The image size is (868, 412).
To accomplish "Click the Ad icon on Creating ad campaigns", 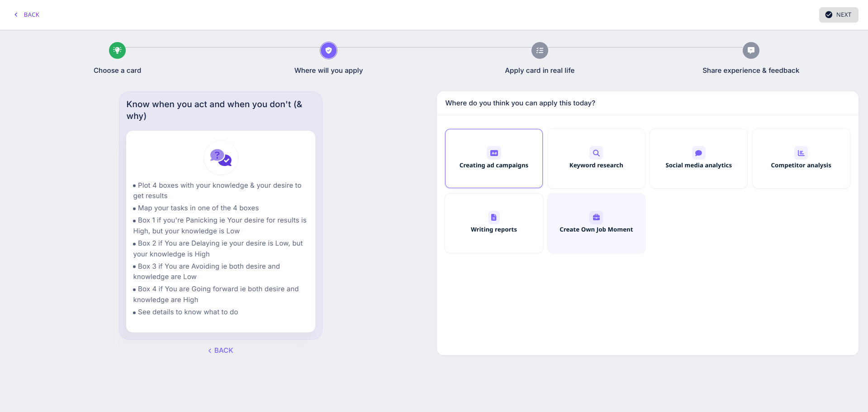I will click(494, 153).
